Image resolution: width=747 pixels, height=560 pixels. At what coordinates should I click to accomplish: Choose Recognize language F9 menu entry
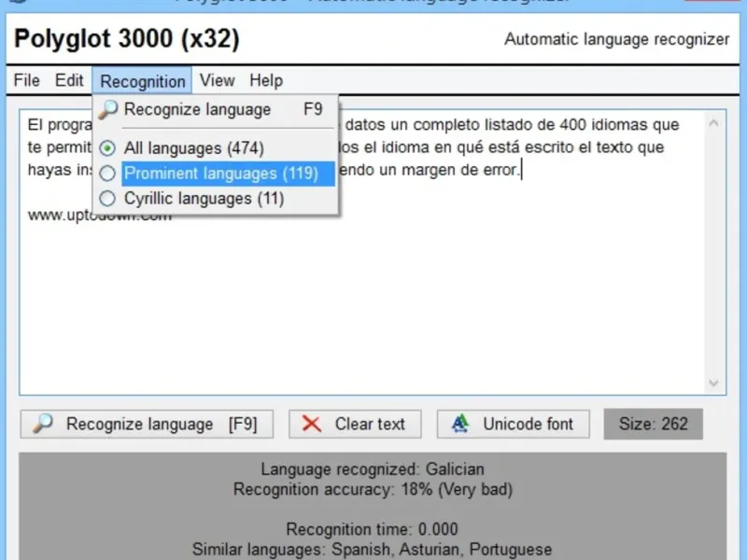(216, 109)
